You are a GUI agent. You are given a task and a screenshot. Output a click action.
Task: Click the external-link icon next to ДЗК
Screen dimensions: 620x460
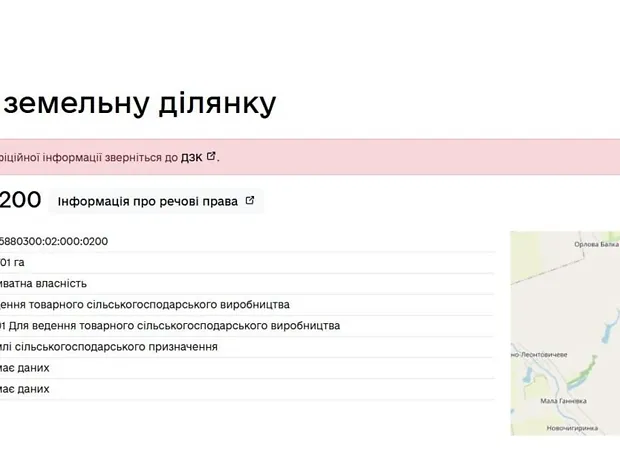click(x=211, y=157)
